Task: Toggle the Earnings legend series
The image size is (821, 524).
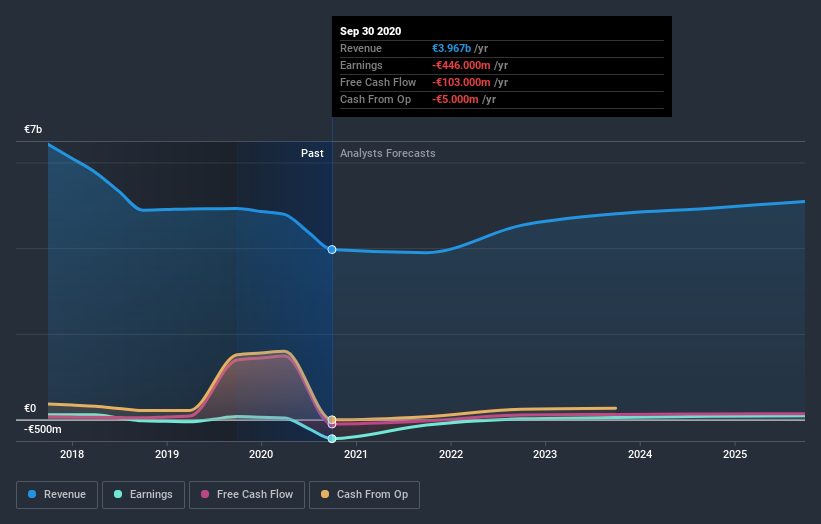Action: (143, 495)
